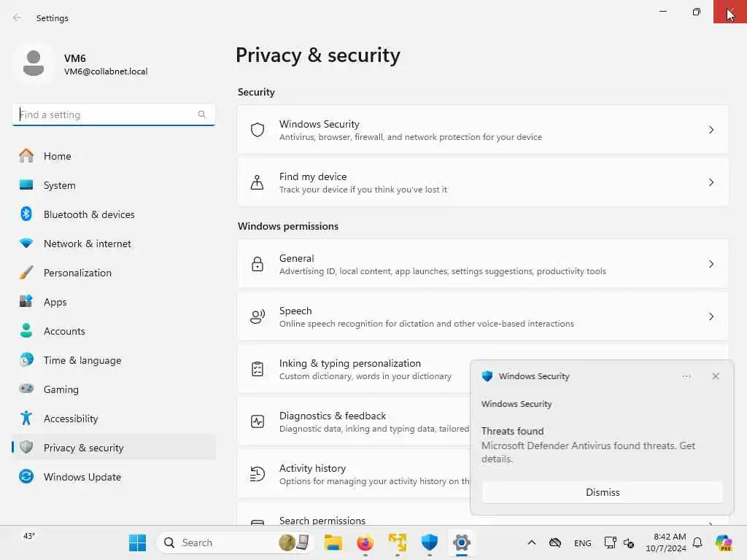Click Settings gear on taskbar
The height and width of the screenshot is (560, 747).
click(x=461, y=542)
